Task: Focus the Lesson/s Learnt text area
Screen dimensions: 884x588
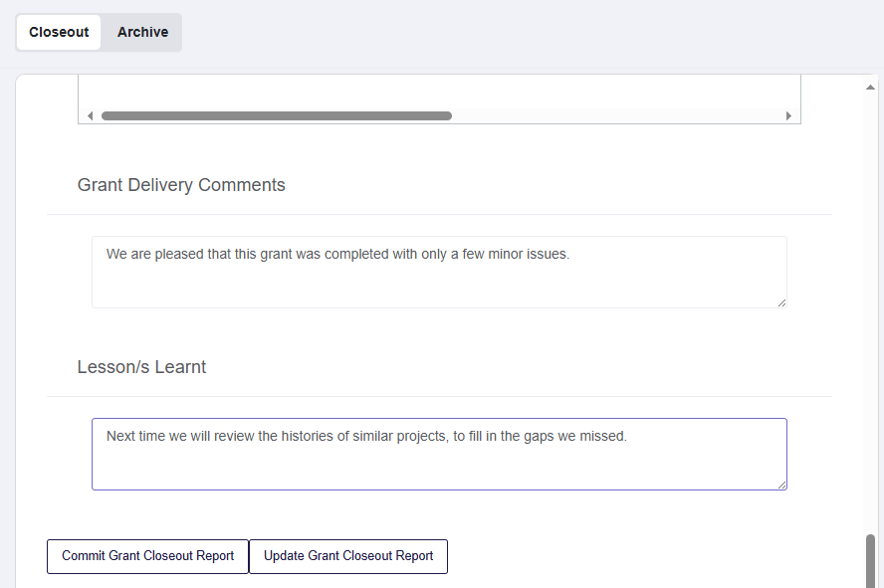Action: click(x=439, y=454)
